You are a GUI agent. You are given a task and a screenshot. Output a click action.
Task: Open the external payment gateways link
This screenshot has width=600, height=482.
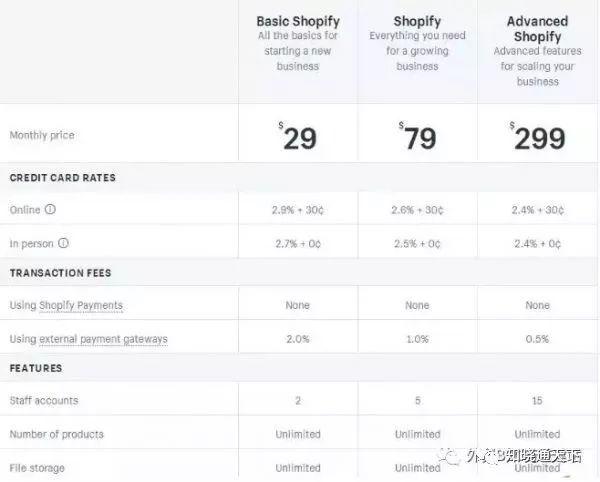103,339
